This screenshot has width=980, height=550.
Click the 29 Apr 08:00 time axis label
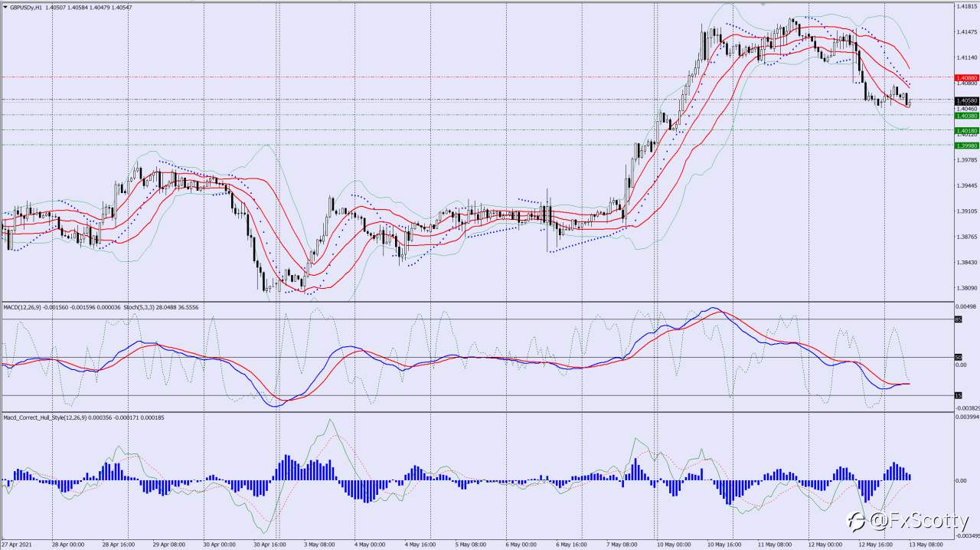coord(169,545)
